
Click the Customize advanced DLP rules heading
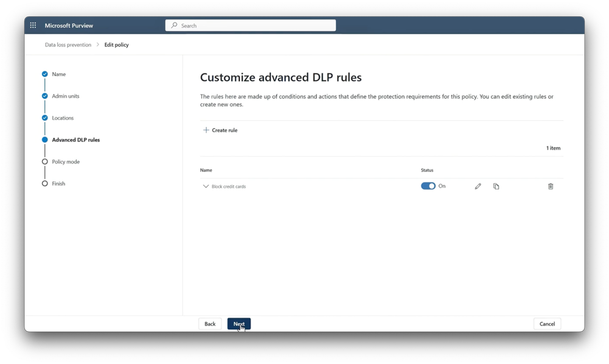click(281, 77)
